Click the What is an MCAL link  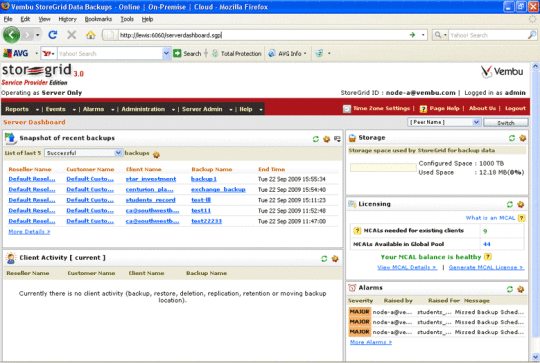[490, 218]
